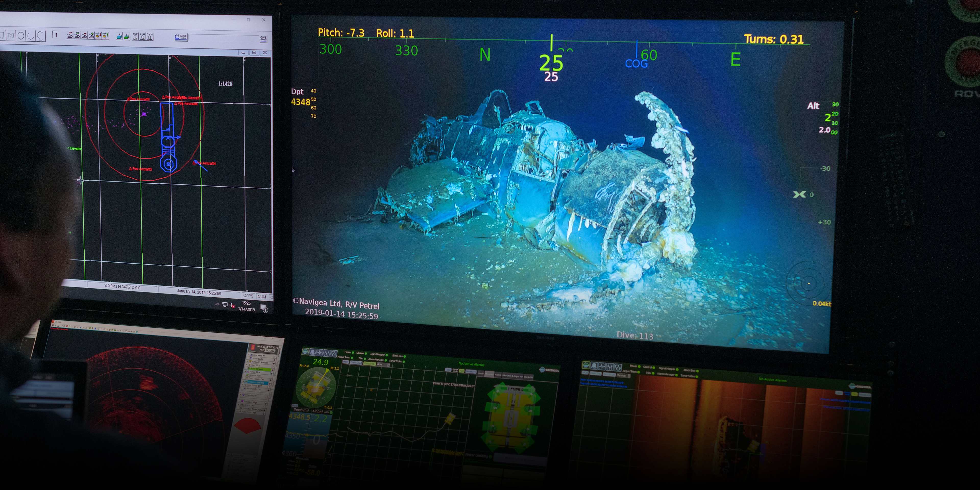Restore the inner chart window
Viewport: 980px width, 490px height.
click(254, 53)
